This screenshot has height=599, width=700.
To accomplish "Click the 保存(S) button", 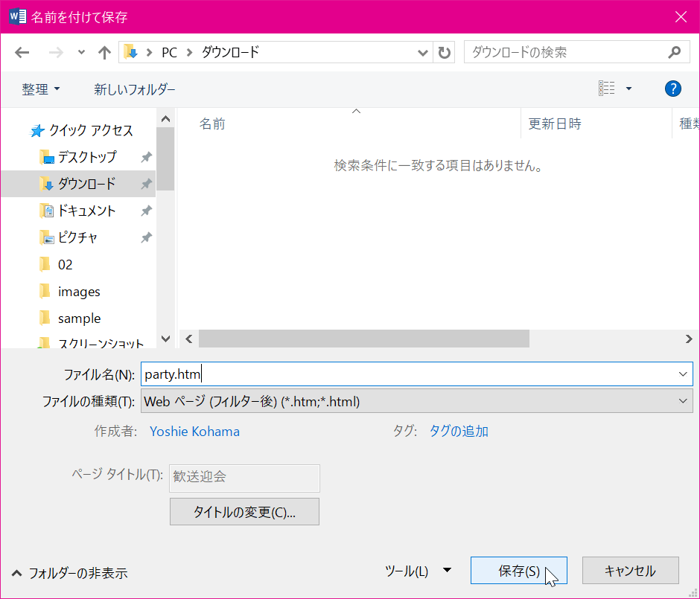I will click(x=519, y=571).
